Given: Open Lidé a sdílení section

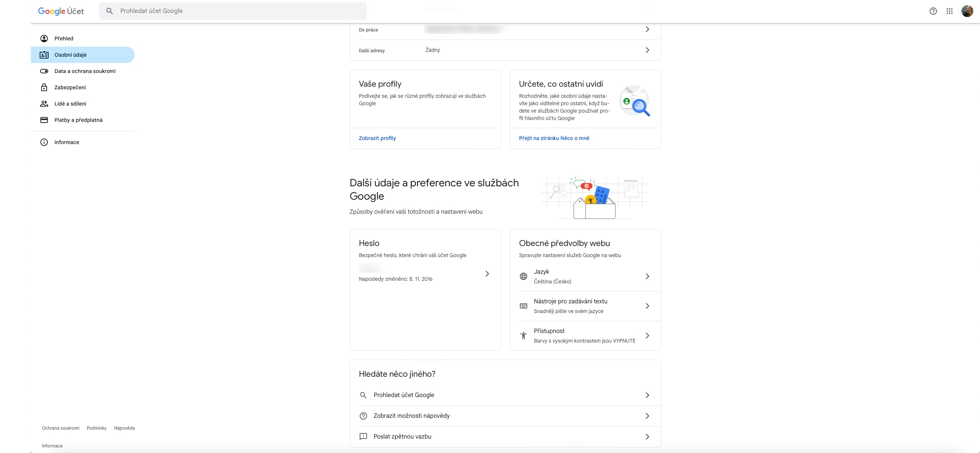Looking at the screenshot, I should [70, 104].
